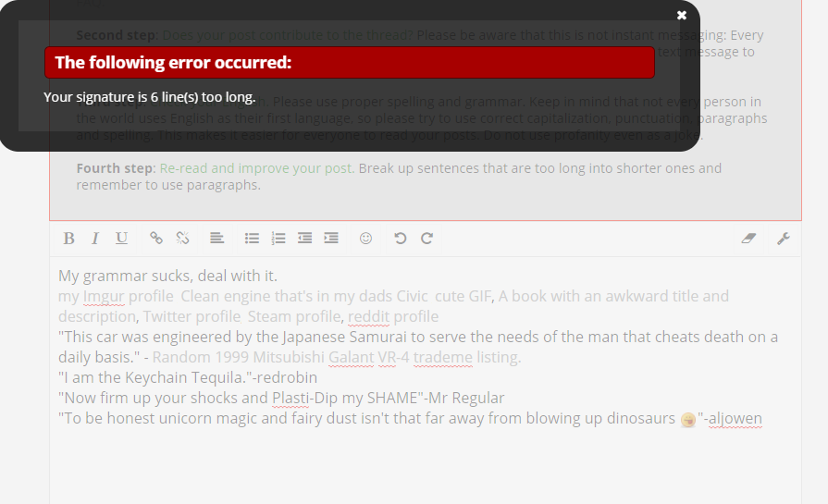Toggle bold formatting in the editor
Viewport: 828px width, 504px height.
[68, 239]
